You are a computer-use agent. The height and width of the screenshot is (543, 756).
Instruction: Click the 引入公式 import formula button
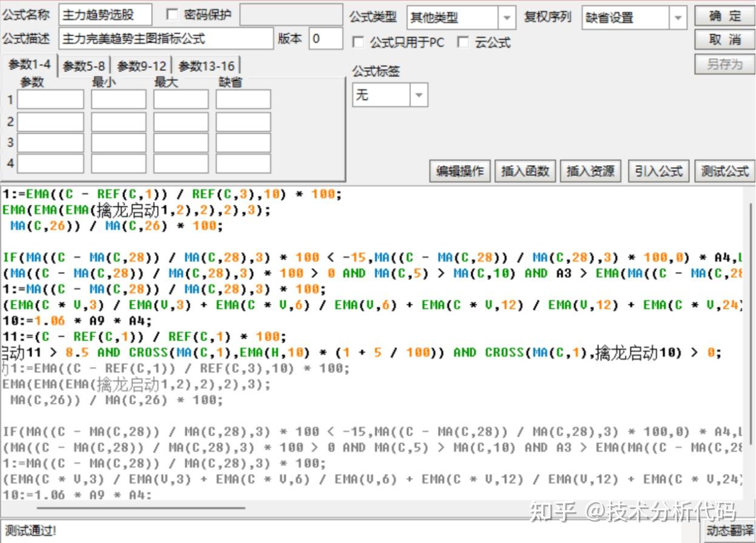(x=659, y=171)
